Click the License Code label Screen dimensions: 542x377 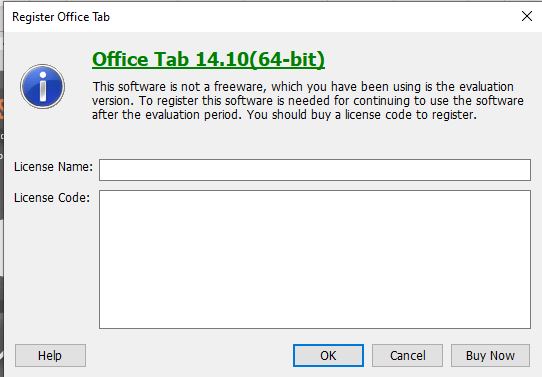[x=52, y=198]
